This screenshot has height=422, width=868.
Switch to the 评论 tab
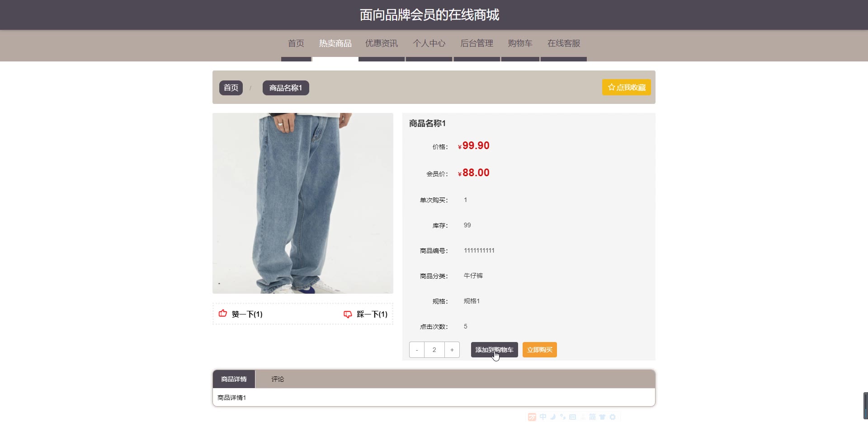pos(278,379)
